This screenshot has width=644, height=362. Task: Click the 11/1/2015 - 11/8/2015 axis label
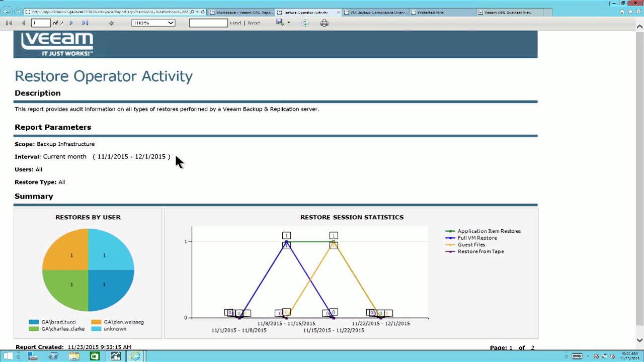click(x=239, y=330)
